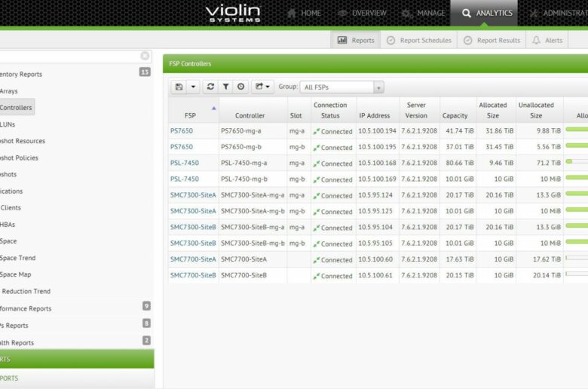This screenshot has width=588, height=389.
Task: Click into the sidebar search field
Action: (69, 57)
